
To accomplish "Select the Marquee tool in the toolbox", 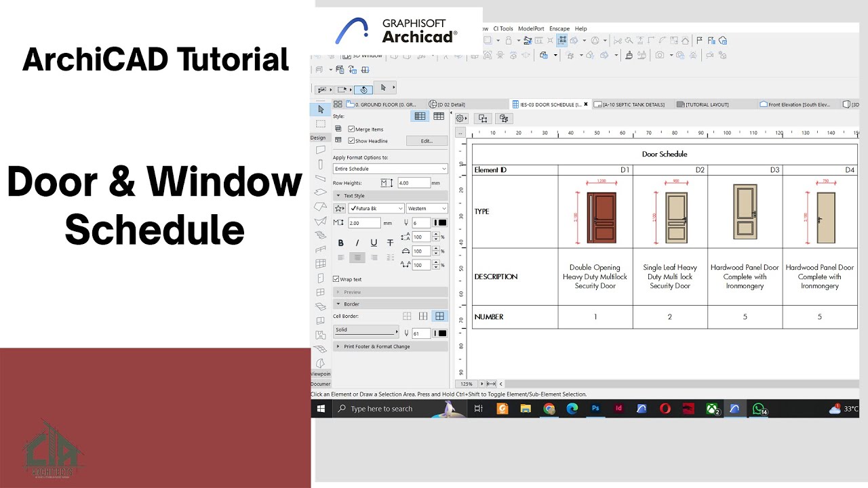I will (320, 124).
